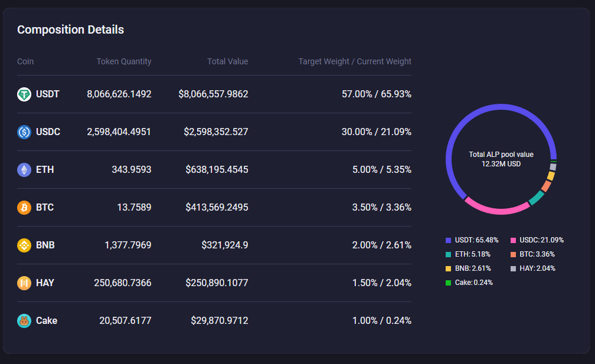Click the BNB coin icon
The height and width of the screenshot is (364, 595).
[x=24, y=245]
